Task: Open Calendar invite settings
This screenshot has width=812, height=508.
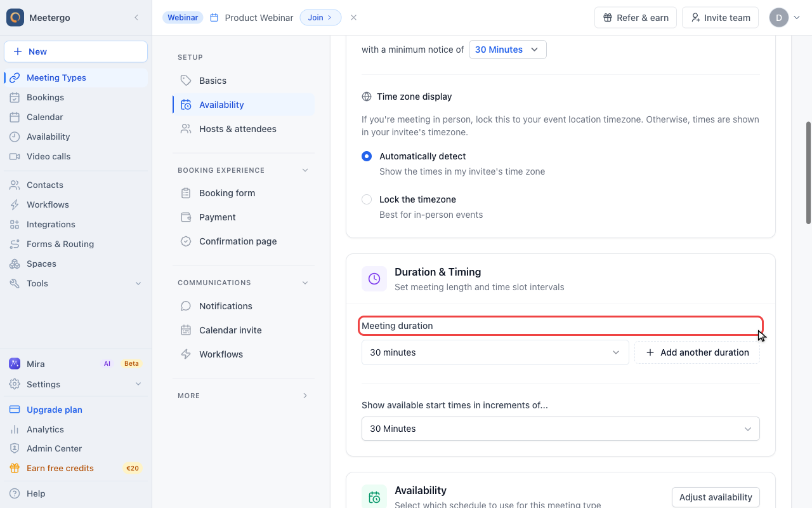Action: point(244,330)
